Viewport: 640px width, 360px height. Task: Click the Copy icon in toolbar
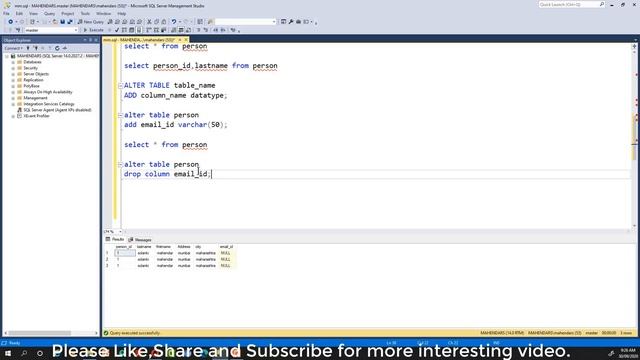[156, 22]
